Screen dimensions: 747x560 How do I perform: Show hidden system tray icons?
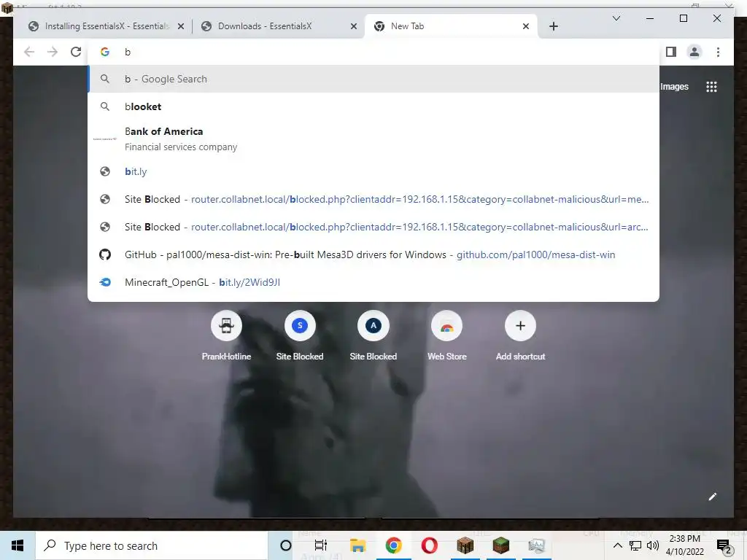point(617,545)
